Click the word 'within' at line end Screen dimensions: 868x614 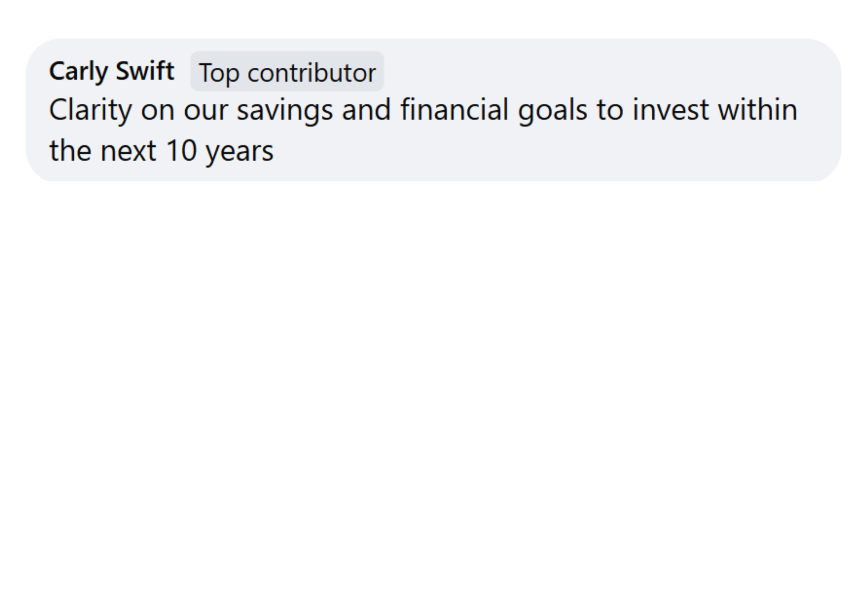tap(757, 109)
